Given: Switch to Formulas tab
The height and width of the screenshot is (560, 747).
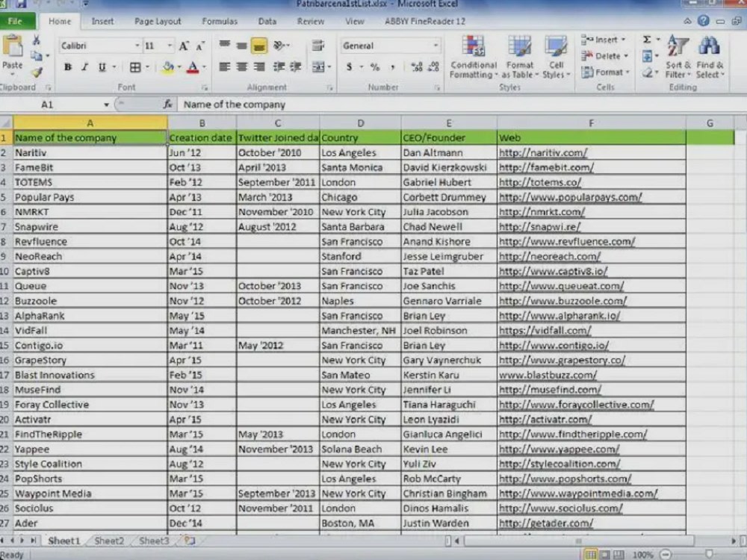Looking at the screenshot, I should pyautogui.click(x=220, y=22).
